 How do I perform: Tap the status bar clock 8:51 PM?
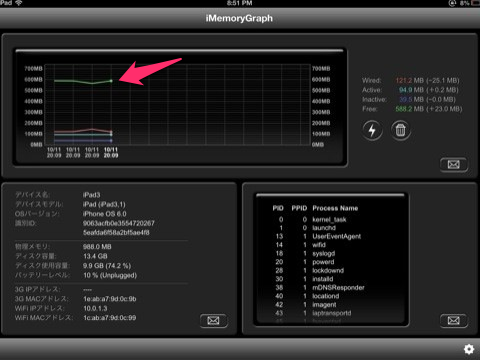coord(239,3)
